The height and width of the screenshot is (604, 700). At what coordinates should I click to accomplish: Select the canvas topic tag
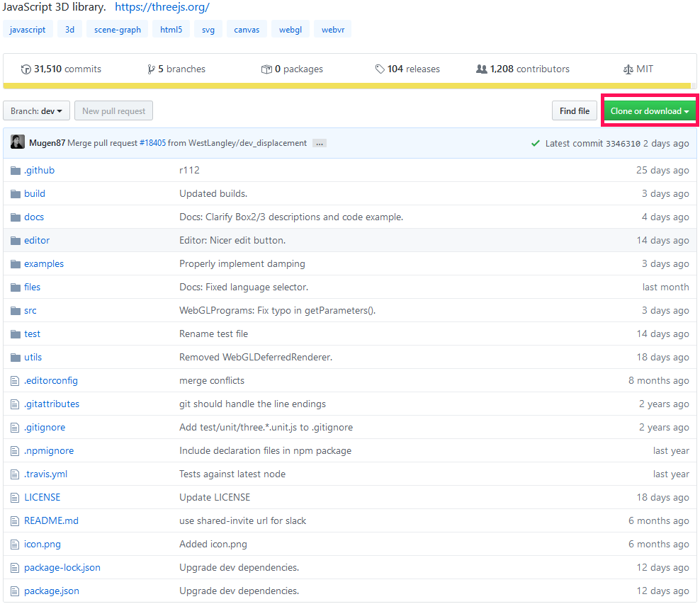click(247, 30)
